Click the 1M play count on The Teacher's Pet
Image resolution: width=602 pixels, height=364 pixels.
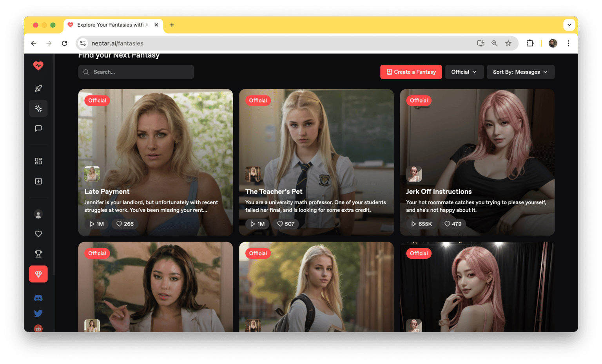[x=257, y=224]
